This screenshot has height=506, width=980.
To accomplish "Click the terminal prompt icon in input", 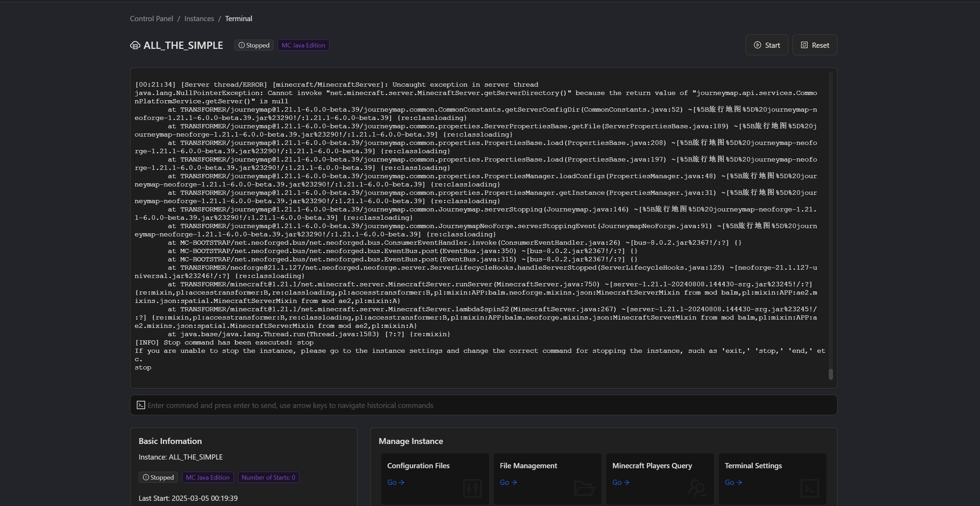I will click(141, 405).
